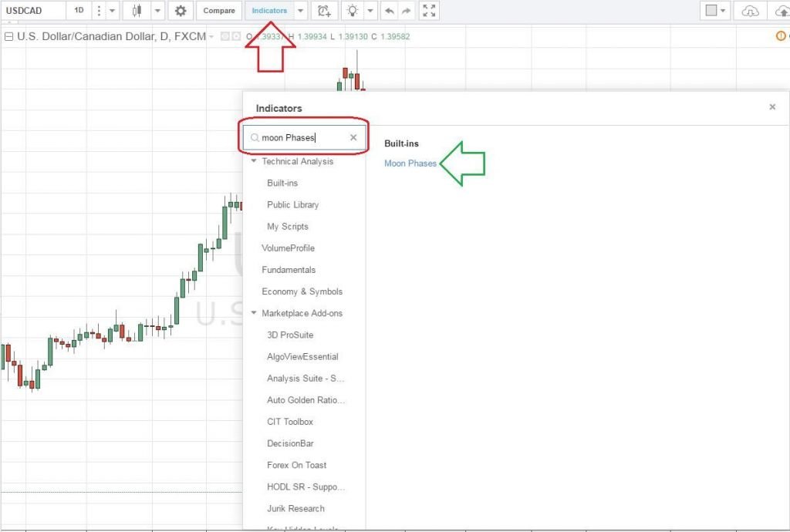
Task: Load a layout via the cloud download icon
Action: point(748,10)
